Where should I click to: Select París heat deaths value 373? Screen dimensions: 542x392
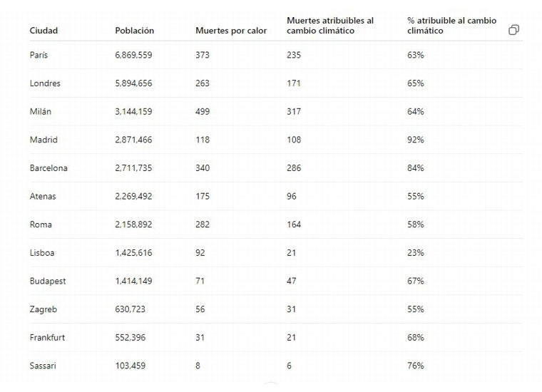coord(203,55)
